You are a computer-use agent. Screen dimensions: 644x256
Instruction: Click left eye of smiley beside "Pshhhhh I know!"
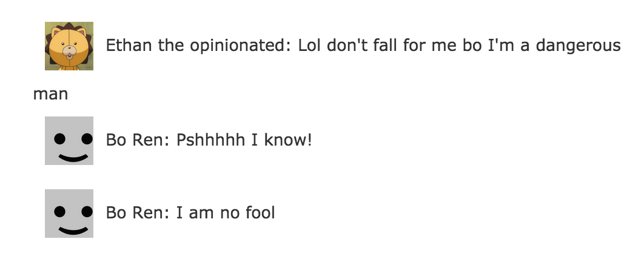59,138
